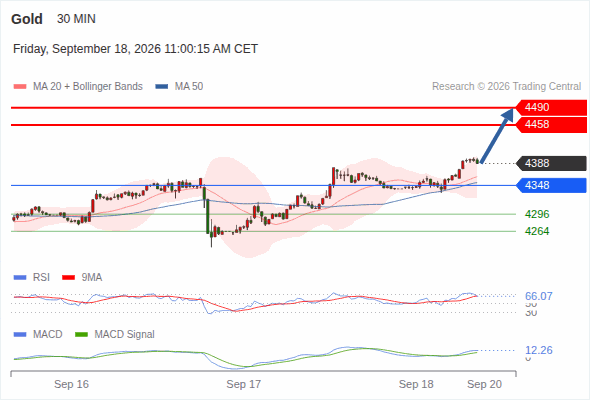Toggle the MA 50 legend entry
This screenshot has height=400, width=590.
pyautogui.click(x=179, y=87)
